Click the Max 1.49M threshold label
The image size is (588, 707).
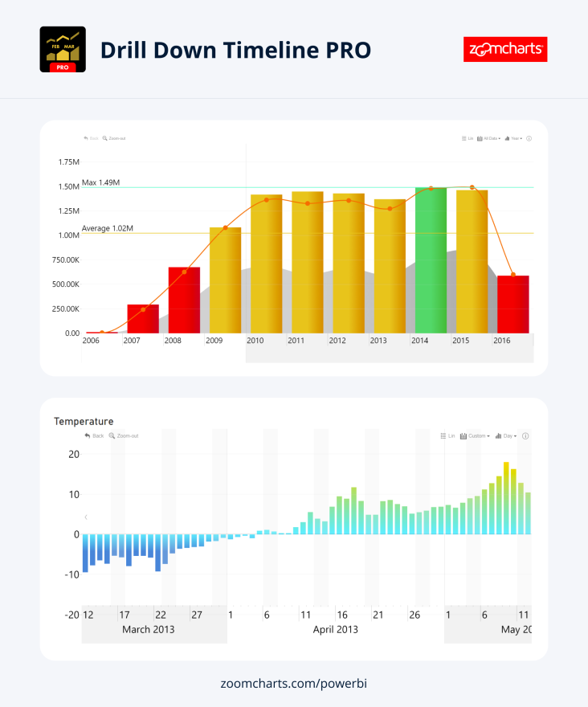point(100,182)
